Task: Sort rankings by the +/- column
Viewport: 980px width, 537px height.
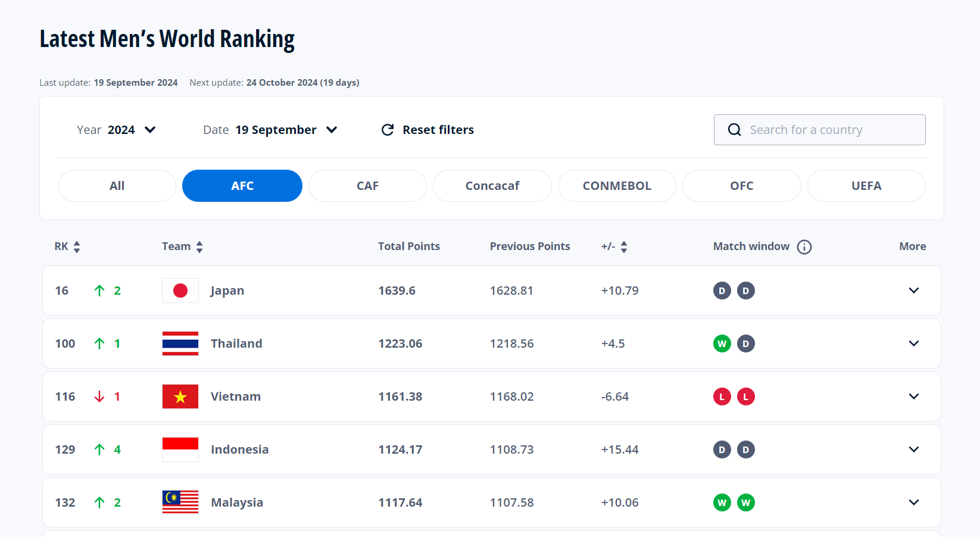Action: (x=623, y=247)
